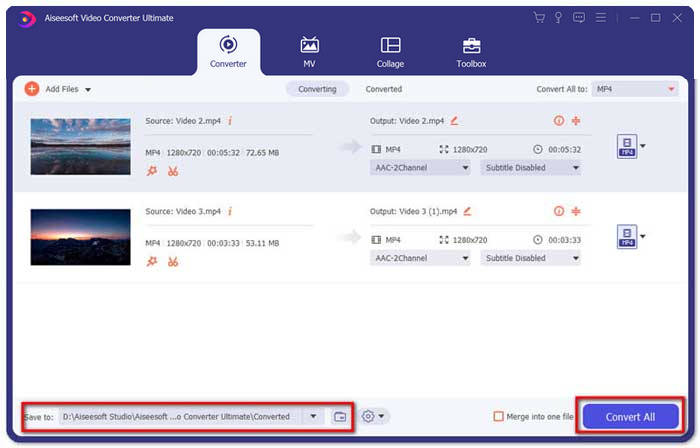Expand format arrow beside Video 3 (1).mp4 MP4 icon
Image resolution: width=700 pixels, height=448 pixels.
(643, 236)
